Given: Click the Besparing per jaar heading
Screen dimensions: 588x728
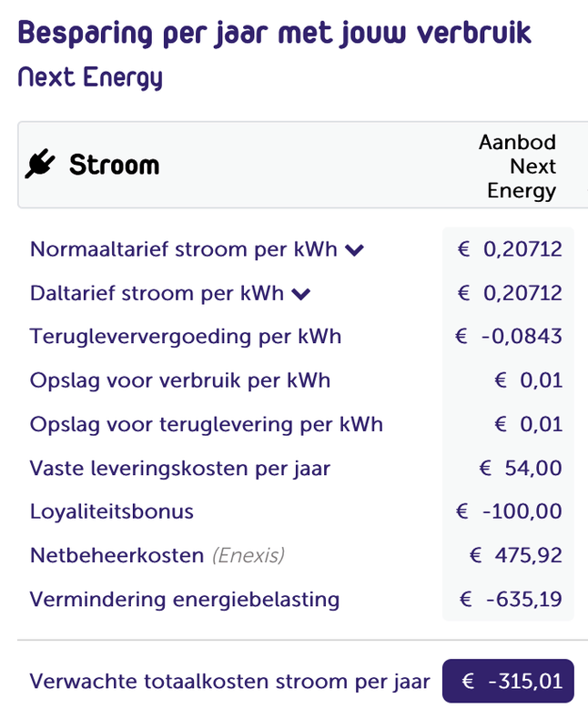Looking at the screenshot, I should pyautogui.click(x=274, y=33).
